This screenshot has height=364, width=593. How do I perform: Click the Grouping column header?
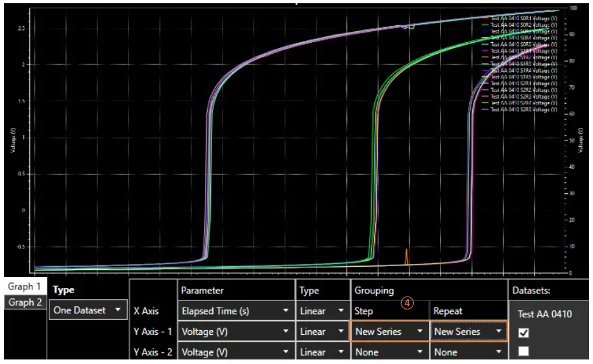coord(374,290)
